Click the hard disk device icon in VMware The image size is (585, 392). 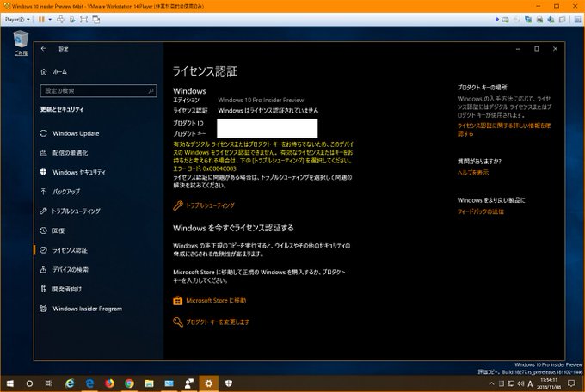(505, 20)
